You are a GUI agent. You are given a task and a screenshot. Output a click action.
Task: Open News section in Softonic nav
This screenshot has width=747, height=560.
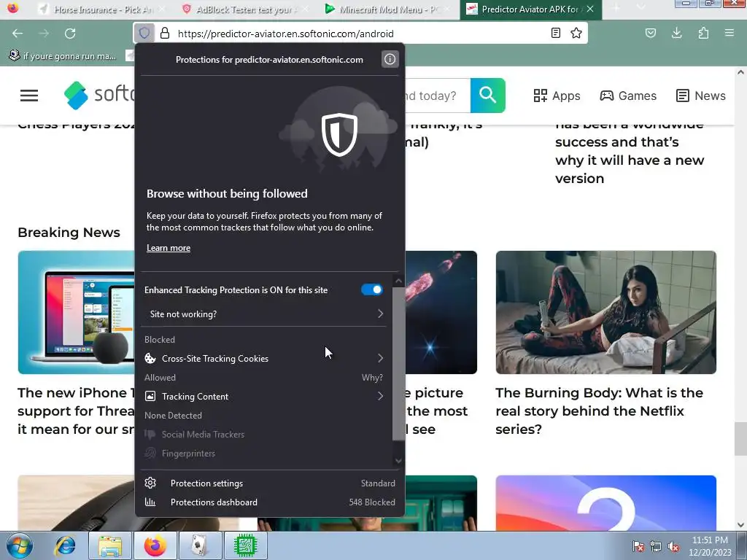click(701, 96)
